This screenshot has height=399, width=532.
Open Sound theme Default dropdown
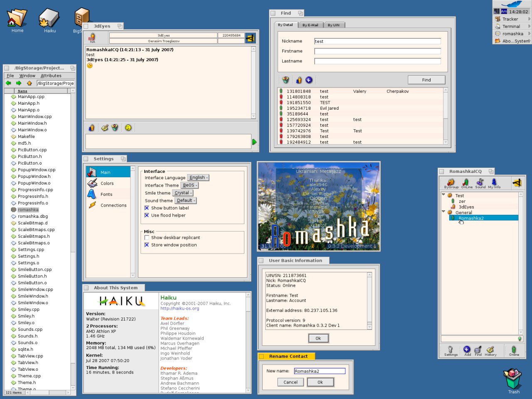(185, 200)
